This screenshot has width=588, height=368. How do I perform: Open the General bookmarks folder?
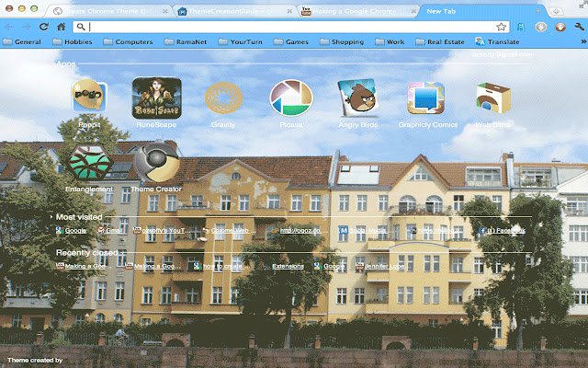coord(22,41)
